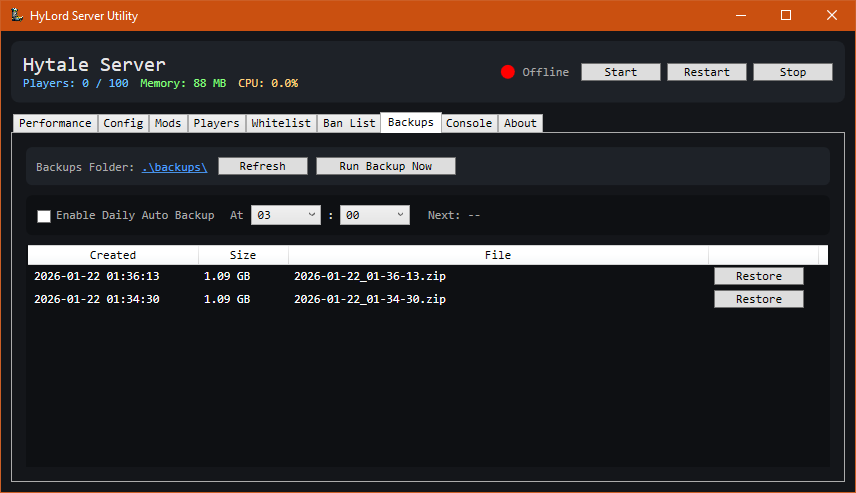Click the HyLord app icon in title bar

(x=17, y=15)
